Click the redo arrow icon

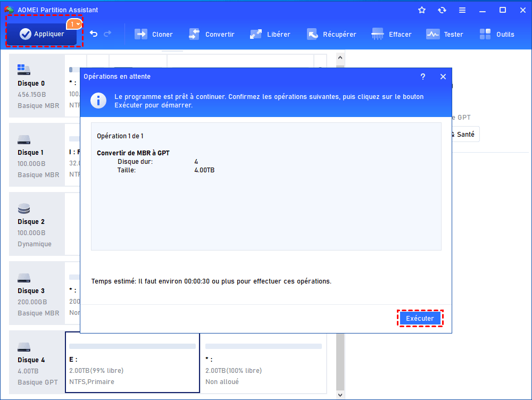click(x=107, y=34)
